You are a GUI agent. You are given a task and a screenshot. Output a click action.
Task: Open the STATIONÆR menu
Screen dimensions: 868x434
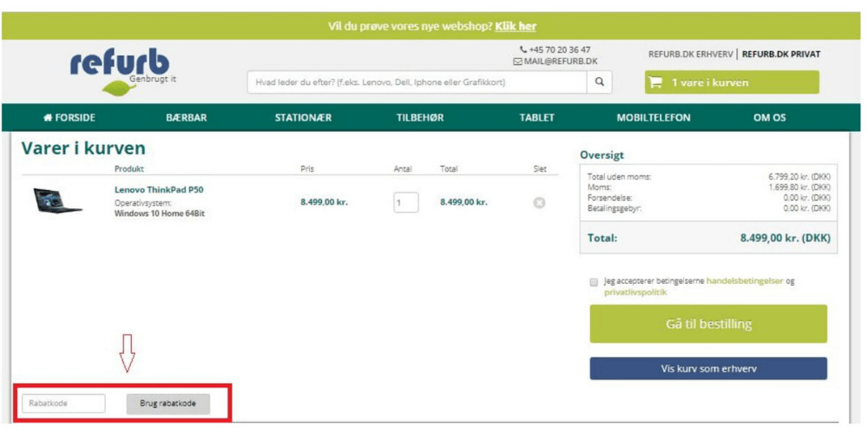point(303,117)
